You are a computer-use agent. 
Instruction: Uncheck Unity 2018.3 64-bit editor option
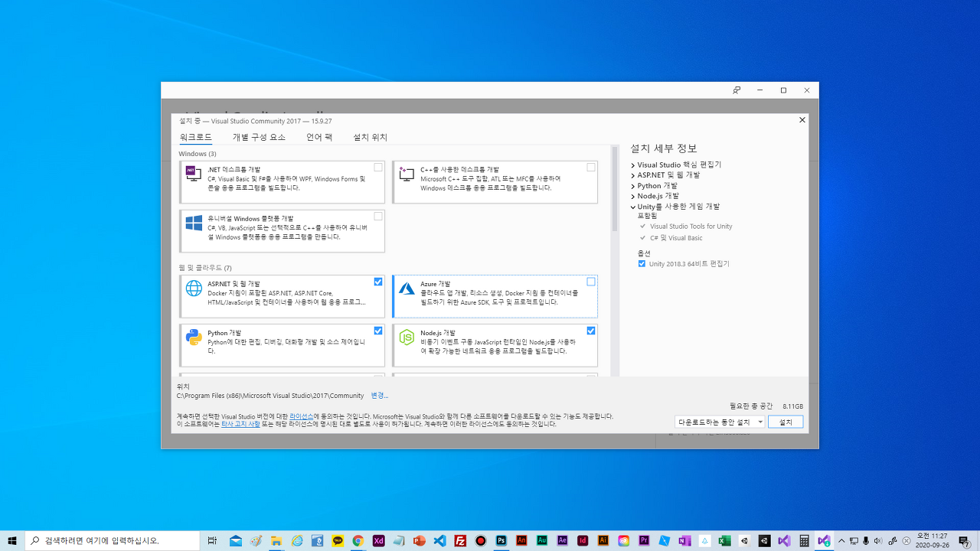[x=642, y=263]
